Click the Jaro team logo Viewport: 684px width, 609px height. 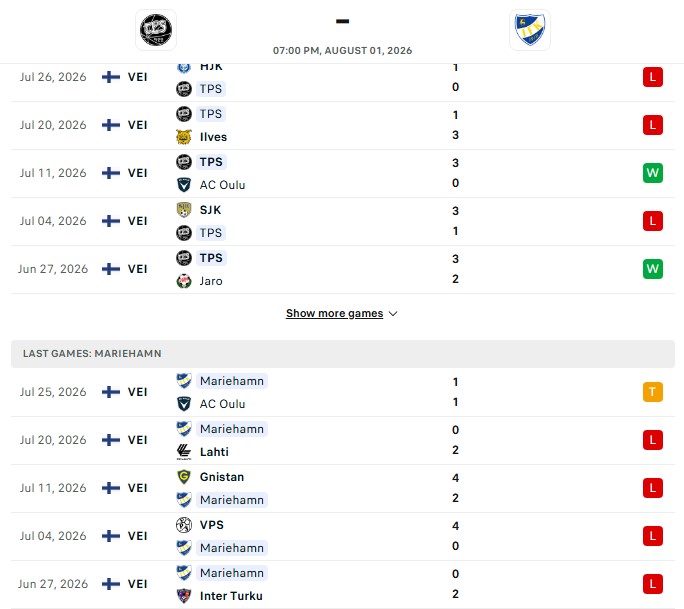[x=184, y=281]
